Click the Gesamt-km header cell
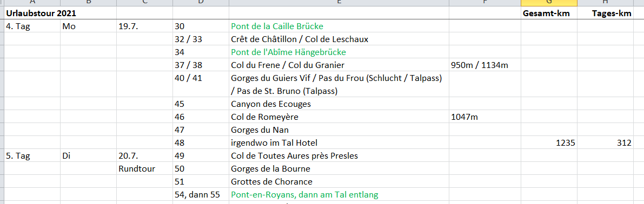Screen dimensions: 644x204 point(549,13)
